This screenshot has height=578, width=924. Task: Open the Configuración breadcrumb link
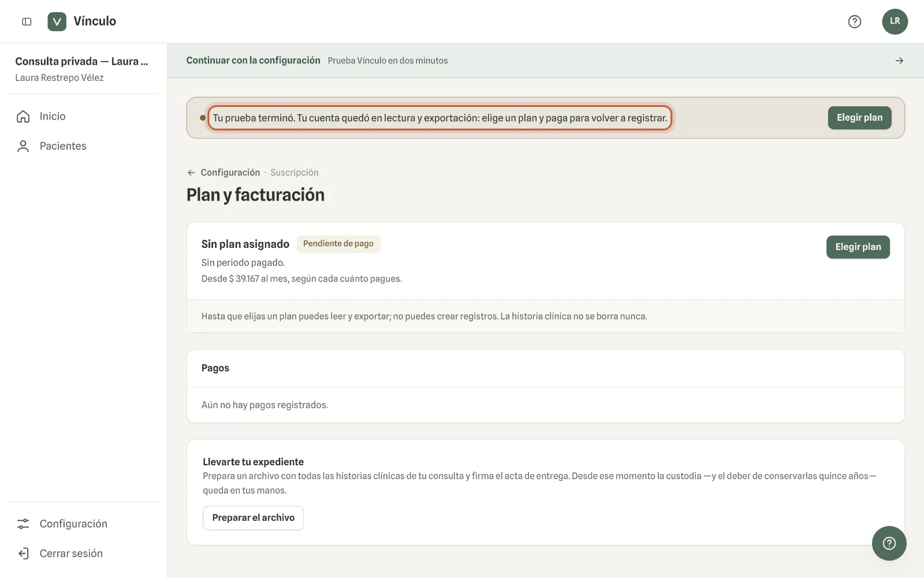230,172
